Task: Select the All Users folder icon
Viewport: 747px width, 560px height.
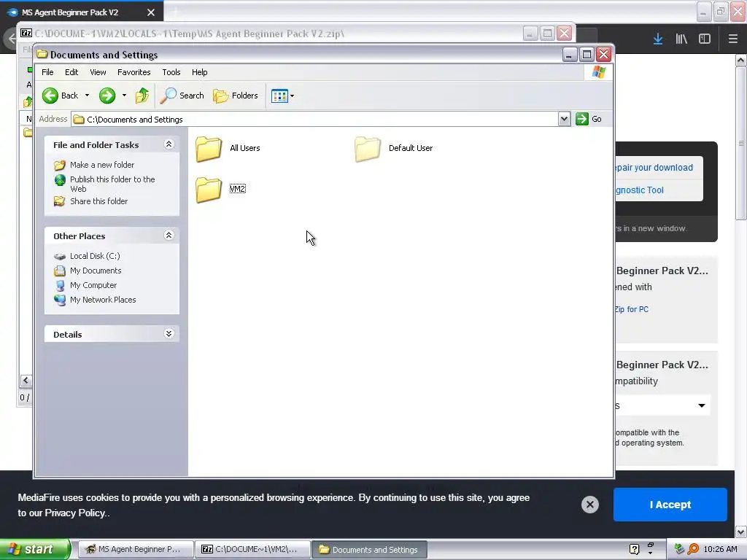Action: coord(209,149)
